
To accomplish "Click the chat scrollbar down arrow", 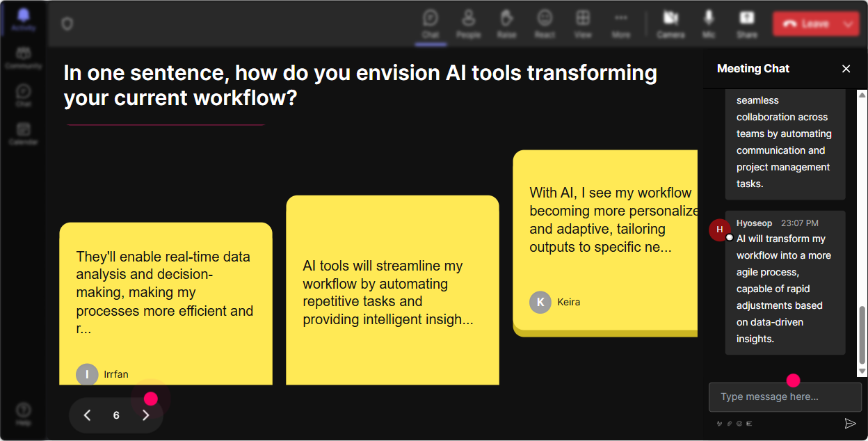I will coord(862,371).
